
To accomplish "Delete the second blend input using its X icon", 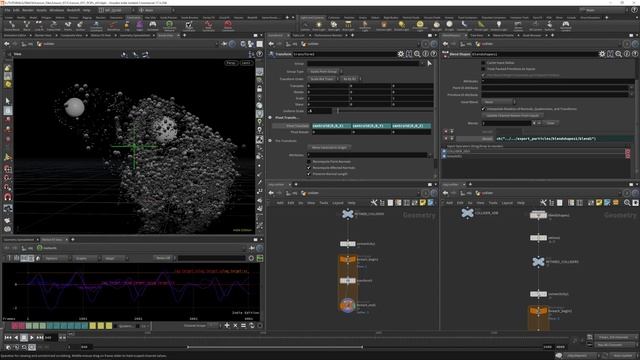I will coord(628,156).
